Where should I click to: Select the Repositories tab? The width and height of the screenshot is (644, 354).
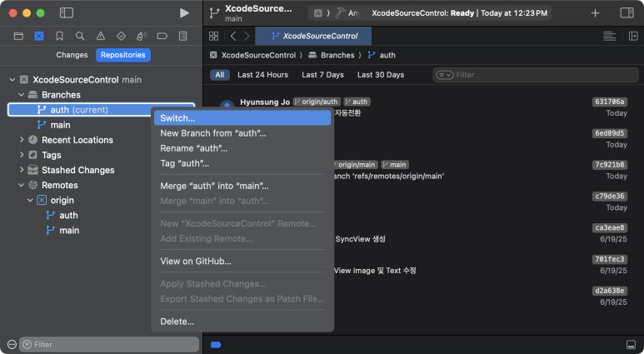pyautogui.click(x=123, y=55)
